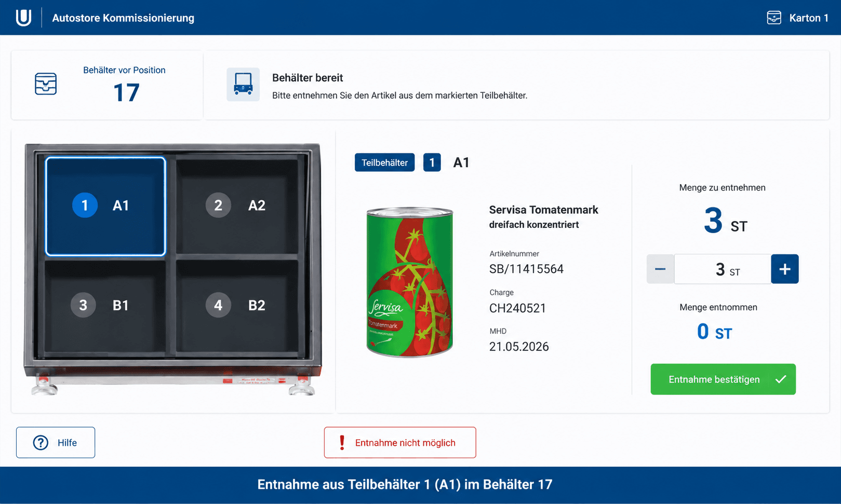Click the position number 17
Viewport: 841px width, 504px height.
tap(126, 93)
